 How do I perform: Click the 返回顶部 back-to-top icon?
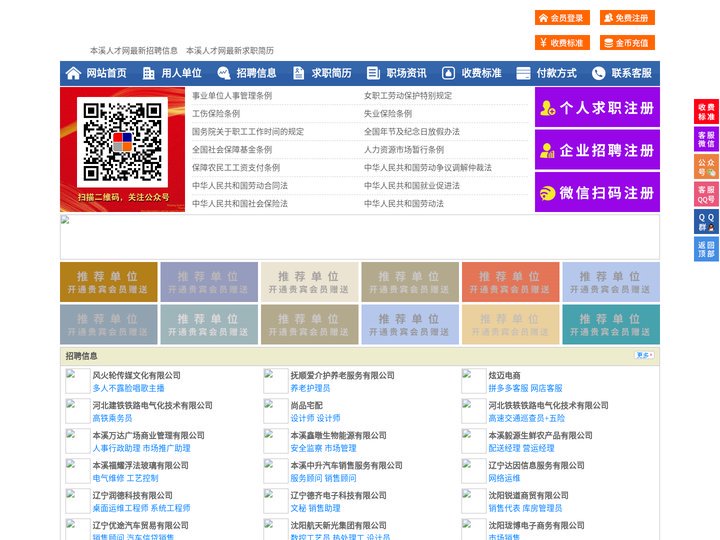click(x=706, y=249)
